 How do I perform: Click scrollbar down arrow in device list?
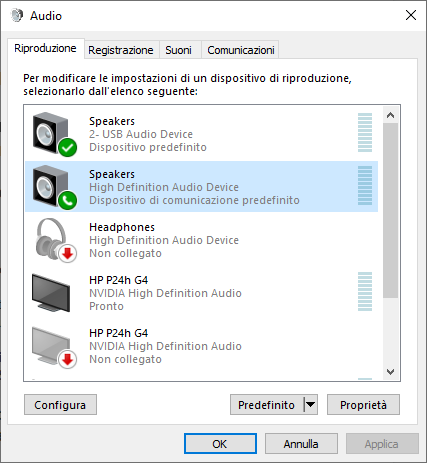(390, 371)
